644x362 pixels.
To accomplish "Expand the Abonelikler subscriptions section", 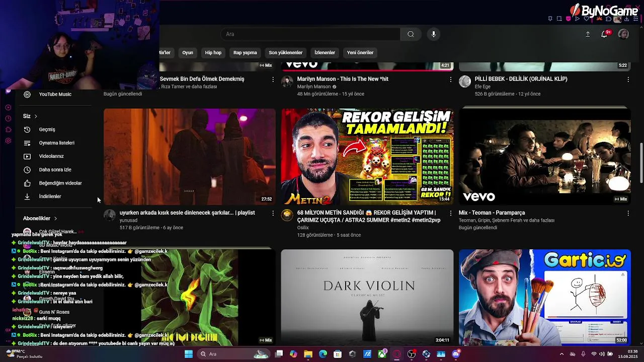I will [x=40, y=218].
